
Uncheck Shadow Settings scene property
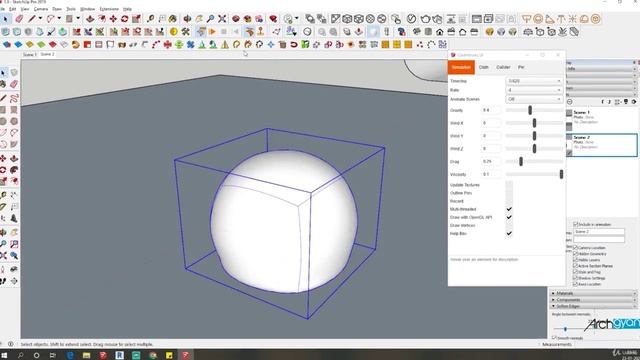coord(576,278)
